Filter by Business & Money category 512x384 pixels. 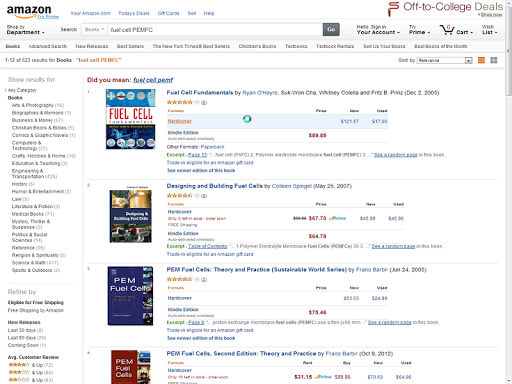point(32,120)
